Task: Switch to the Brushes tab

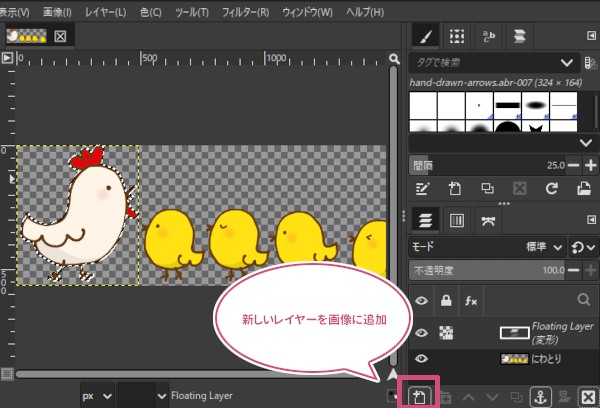Action: tap(426, 36)
